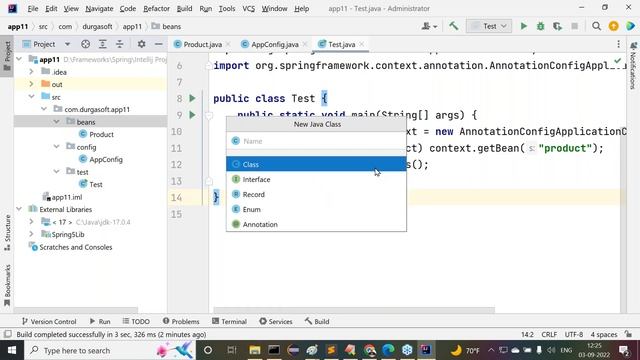
Task: Start debugging with the bug icon
Action: coord(540,26)
